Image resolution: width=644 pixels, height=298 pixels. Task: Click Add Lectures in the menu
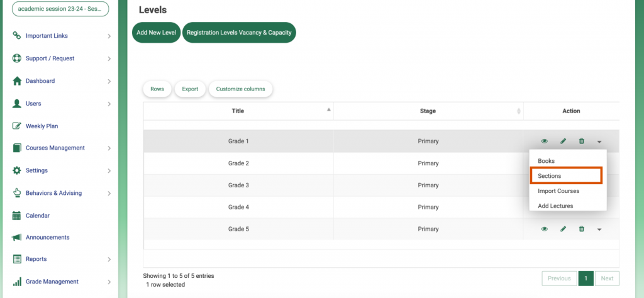(555, 206)
